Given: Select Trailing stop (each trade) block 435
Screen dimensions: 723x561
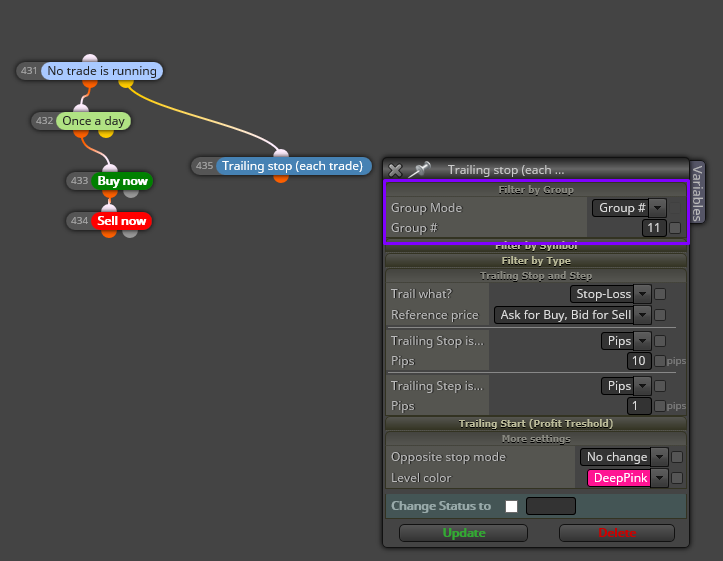Looking at the screenshot, I should click(293, 166).
